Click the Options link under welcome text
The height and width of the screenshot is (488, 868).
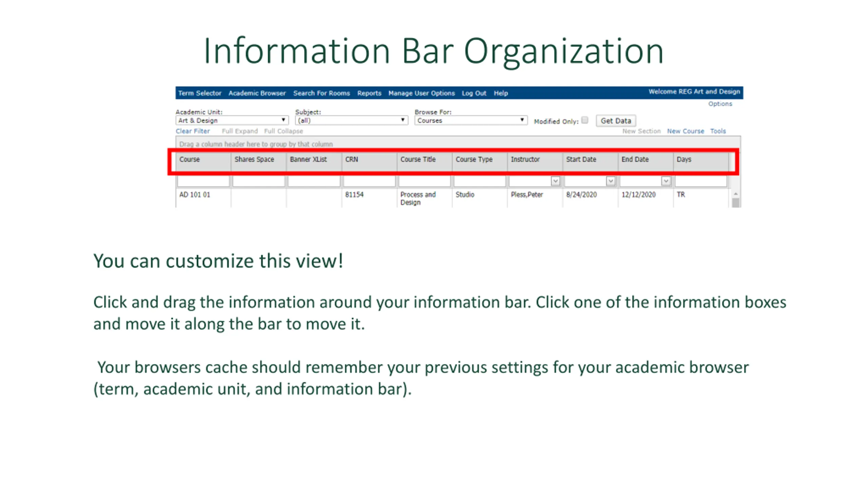pos(720,104)
